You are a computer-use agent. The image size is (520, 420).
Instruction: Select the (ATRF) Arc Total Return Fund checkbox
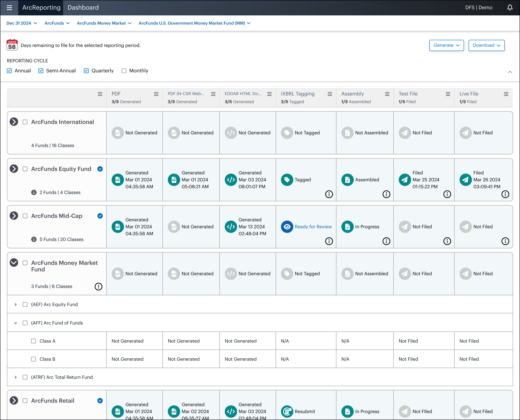[x=25, y=377]
